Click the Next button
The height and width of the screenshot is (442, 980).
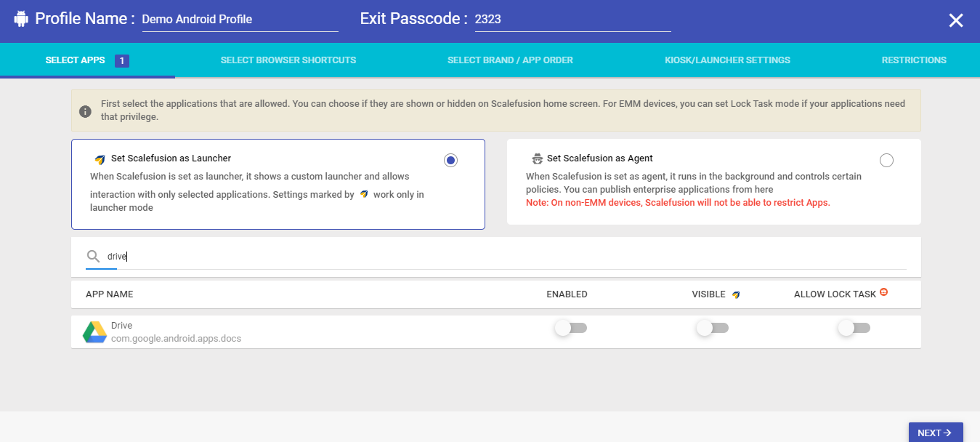[936, 433]
